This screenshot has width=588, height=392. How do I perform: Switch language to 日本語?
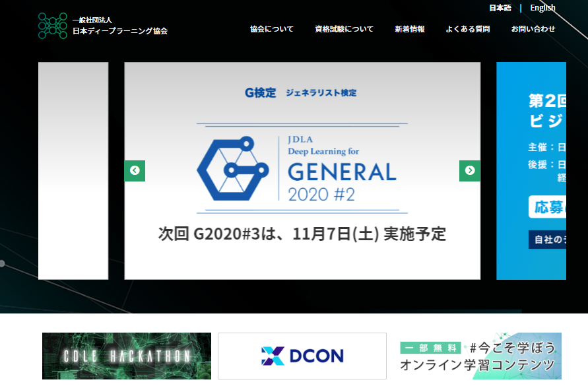click(x=500, y=8)
